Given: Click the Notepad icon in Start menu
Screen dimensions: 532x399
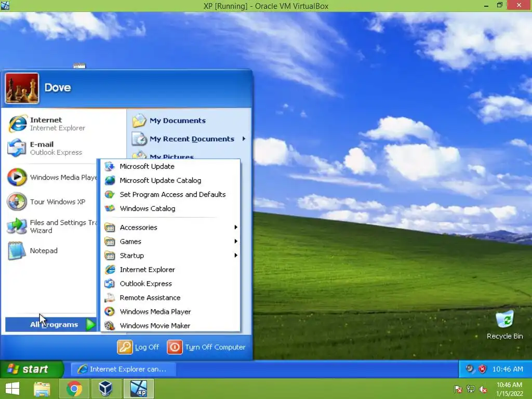Looking at the screenshot, I should [x=17, y=251].
